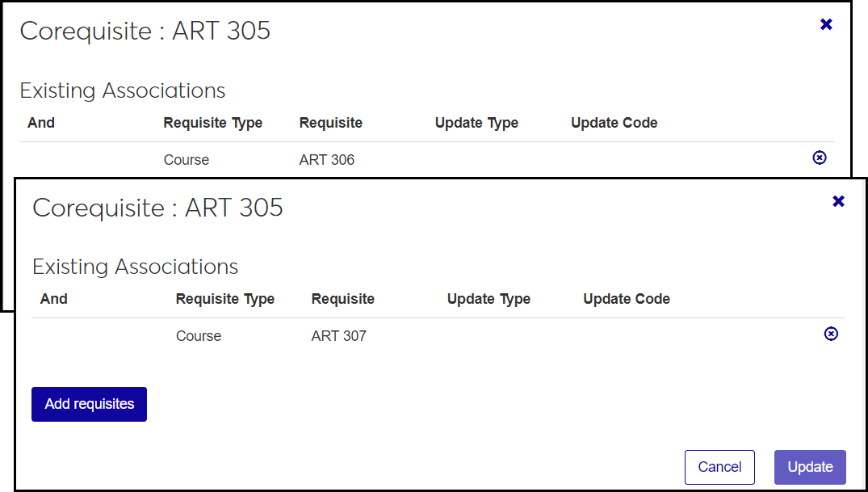
Task: Click Requisite Type header in ART 306 dialog
Action: click(x=212, y=123)
